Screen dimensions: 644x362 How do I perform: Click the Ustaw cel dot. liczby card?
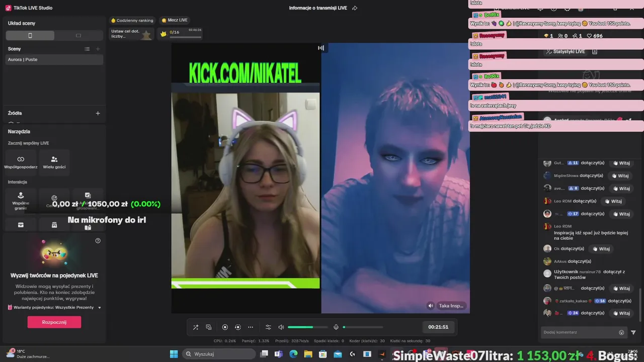(131, 34)
